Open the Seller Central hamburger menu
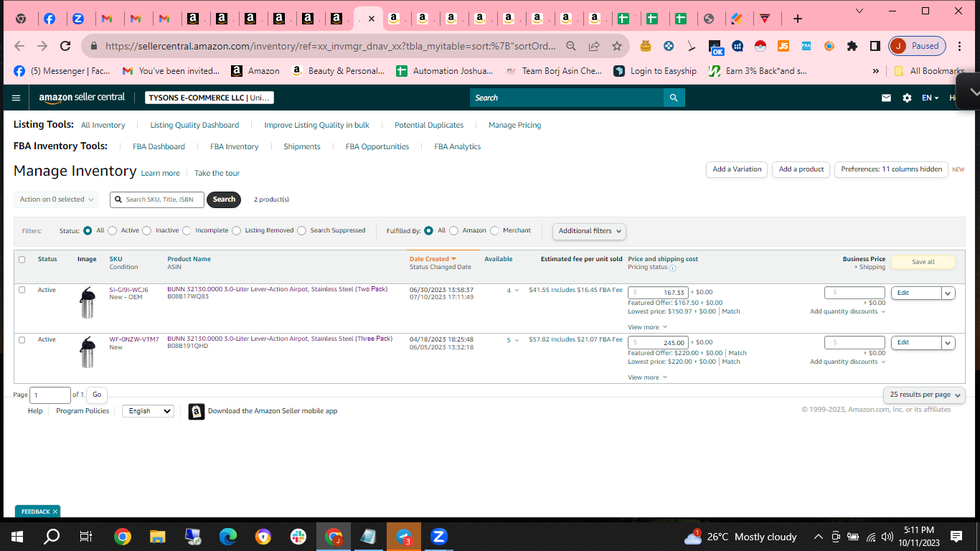 pos(17,98)
